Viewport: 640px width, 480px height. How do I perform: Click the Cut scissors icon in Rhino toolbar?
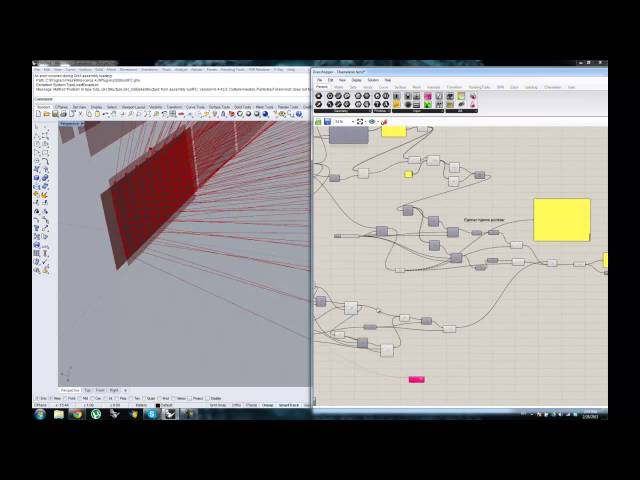(80, 114)
